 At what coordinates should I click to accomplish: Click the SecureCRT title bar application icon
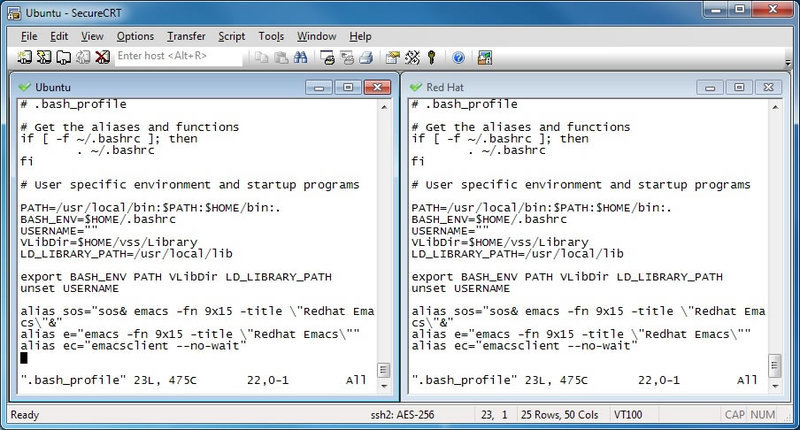tap(14, 13)
